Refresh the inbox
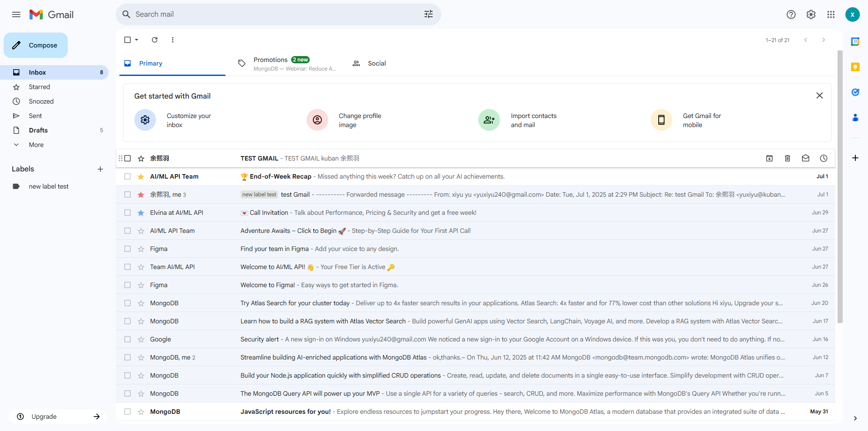This screenshot has width=868, height=431. click(155, 40)
